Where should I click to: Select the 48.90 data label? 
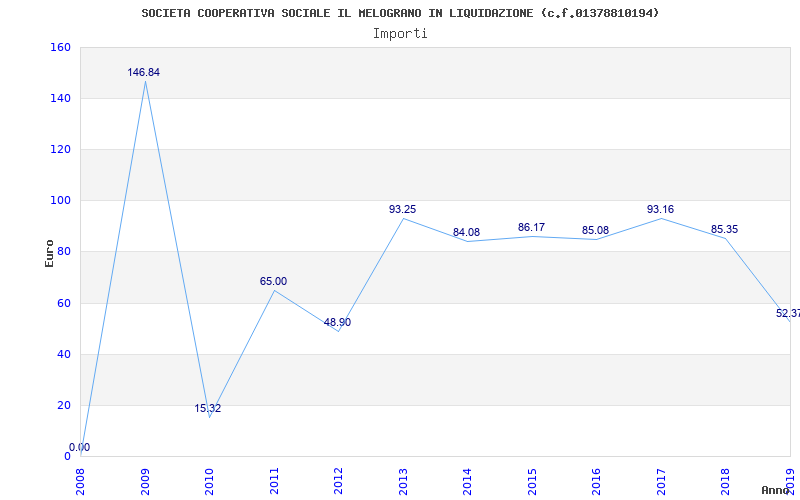tap(337, 322)
